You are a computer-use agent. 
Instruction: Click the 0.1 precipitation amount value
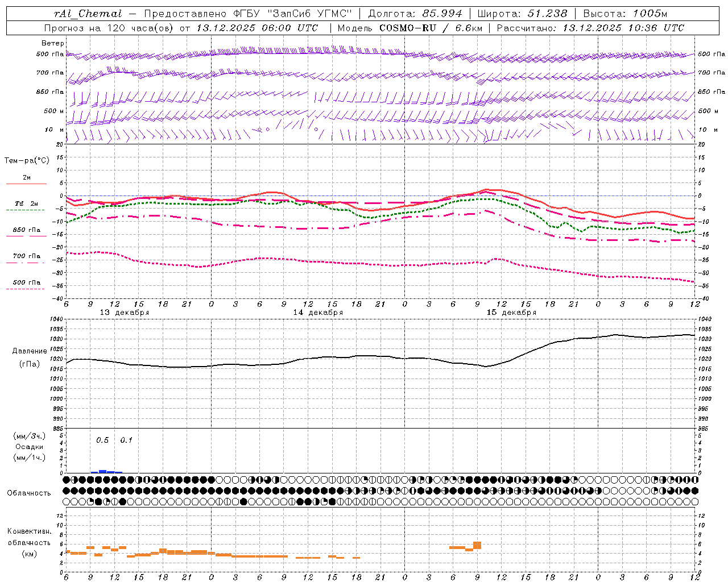pos(126,440)
